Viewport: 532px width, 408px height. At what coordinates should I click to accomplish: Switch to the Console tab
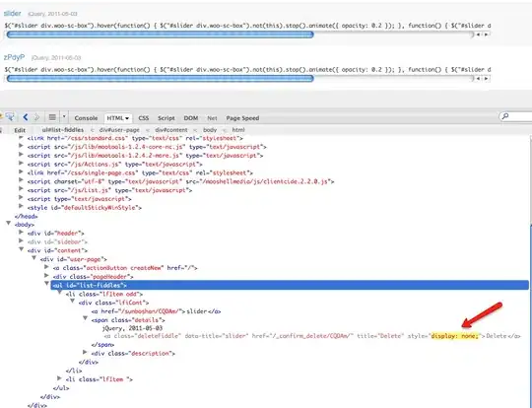[x=86, y=118]
